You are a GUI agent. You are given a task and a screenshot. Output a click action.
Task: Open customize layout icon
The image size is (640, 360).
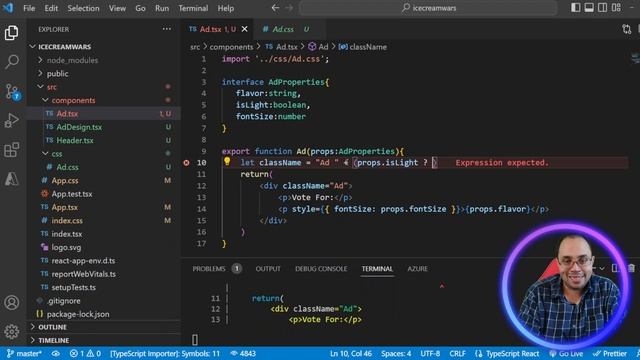coord(616,8)
